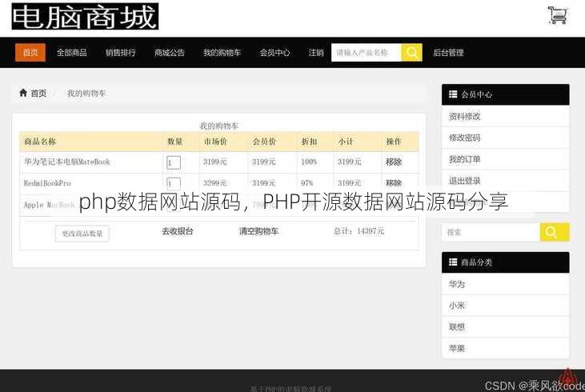
Task: Click the 商品名称 column header
Action: tap(40, 142)
